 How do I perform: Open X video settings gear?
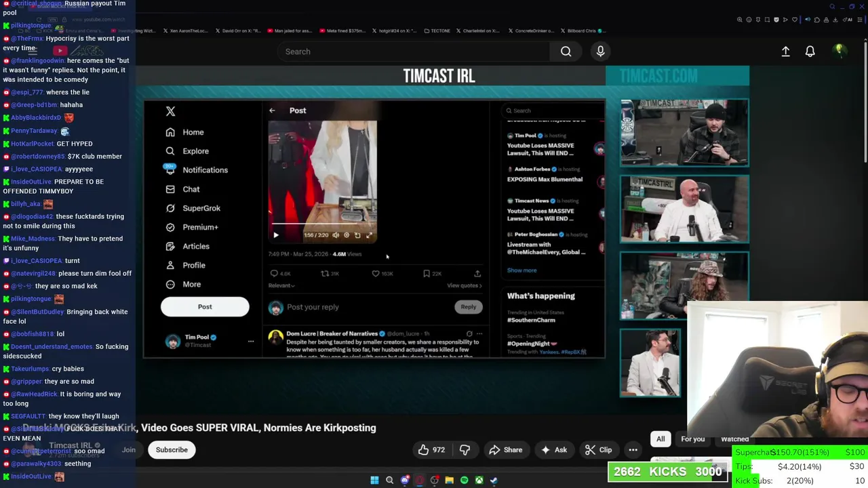(x=347, y=235)
